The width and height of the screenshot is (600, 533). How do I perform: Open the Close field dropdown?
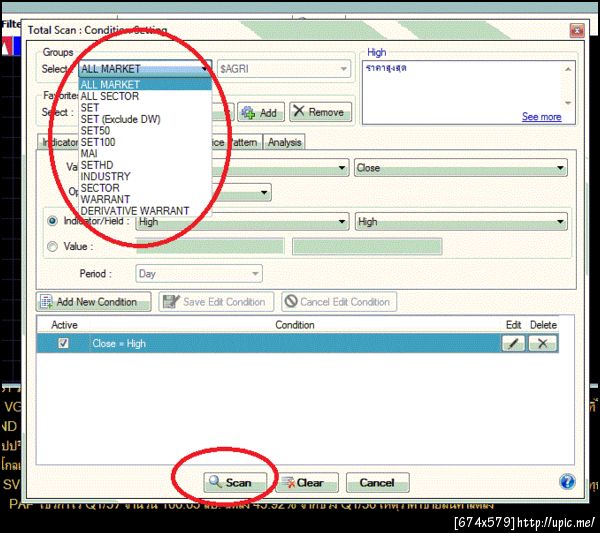click(461, 168)
